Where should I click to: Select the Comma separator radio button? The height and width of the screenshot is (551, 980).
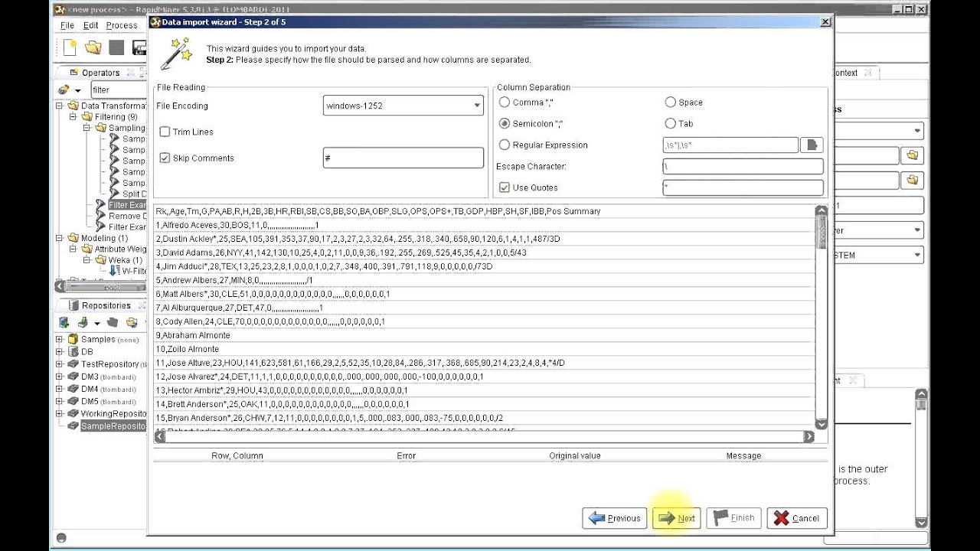pos(504,102)
